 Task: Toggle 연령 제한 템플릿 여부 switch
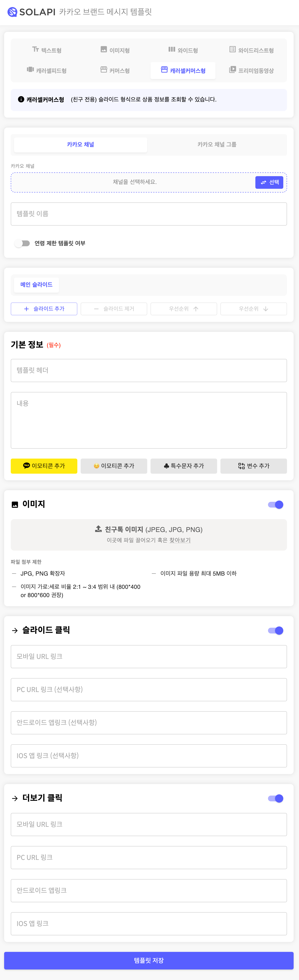[x=22, y=243]
